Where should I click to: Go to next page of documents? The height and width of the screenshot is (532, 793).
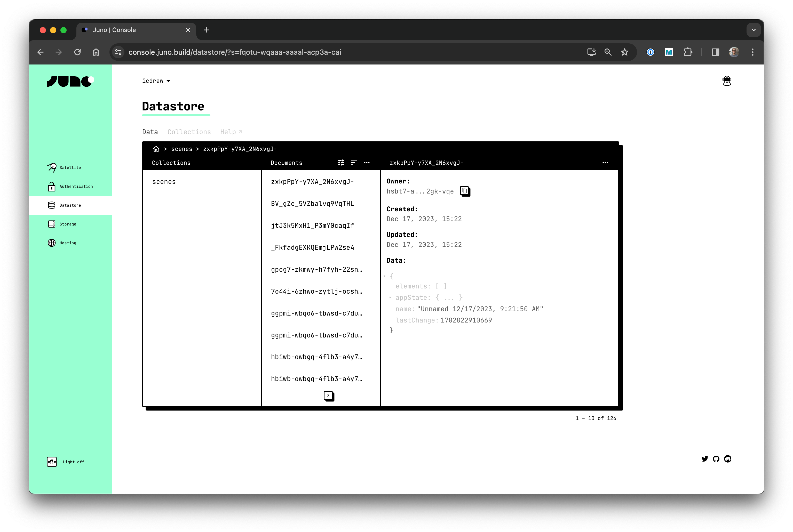[328, 396]
